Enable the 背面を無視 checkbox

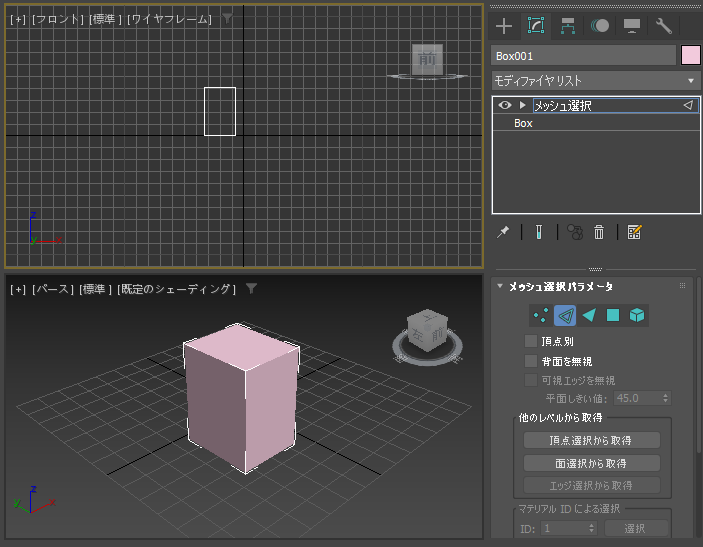click(531, 361)
